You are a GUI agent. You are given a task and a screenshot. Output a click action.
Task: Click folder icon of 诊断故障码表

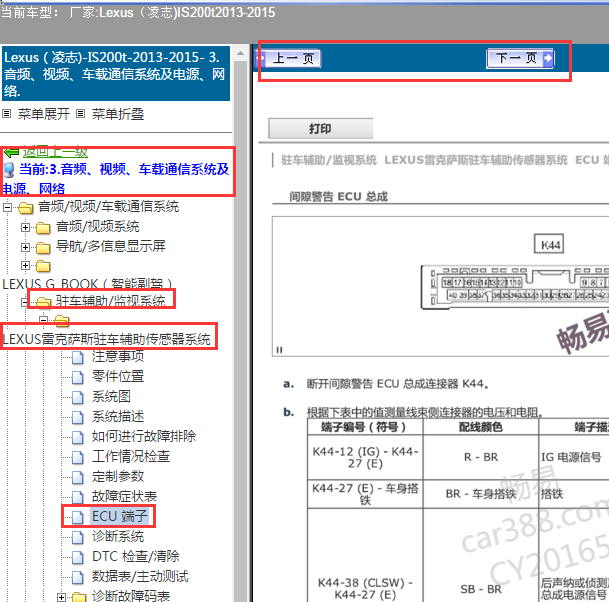point(79,597)
